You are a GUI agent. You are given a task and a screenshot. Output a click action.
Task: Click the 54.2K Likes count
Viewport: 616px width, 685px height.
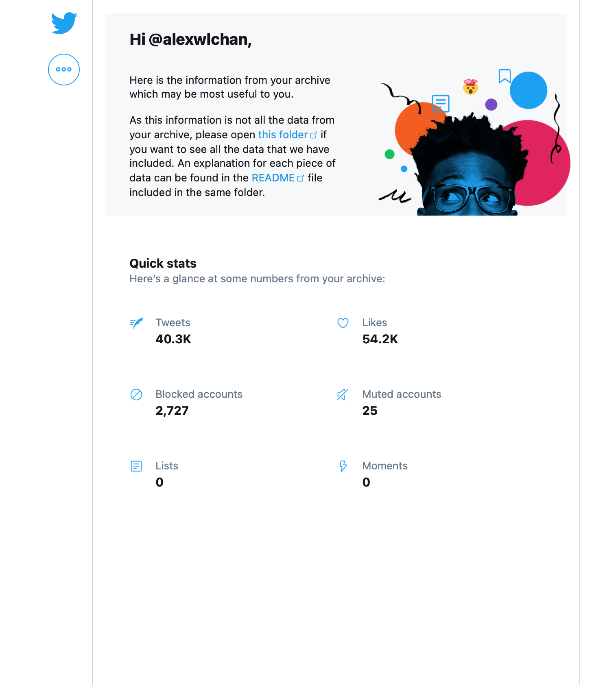pyautogui.click(x=380, y=339)
